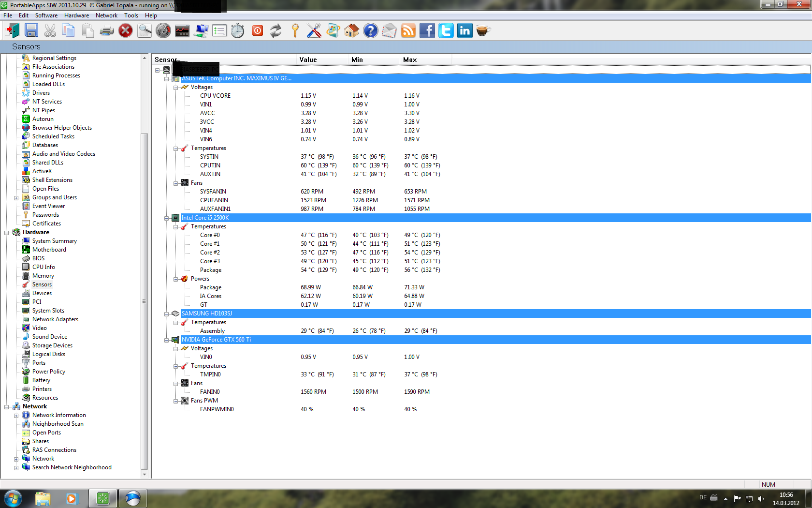The width and height of the screenshot is (812, 508).
Task: Click the Windows update globe icon
Action: pos(333,31)
